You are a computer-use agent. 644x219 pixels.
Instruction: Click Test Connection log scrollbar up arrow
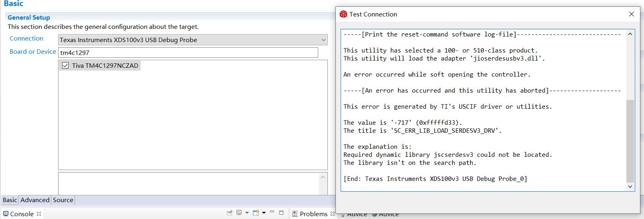pyautogui.click(x=630, y=34)
